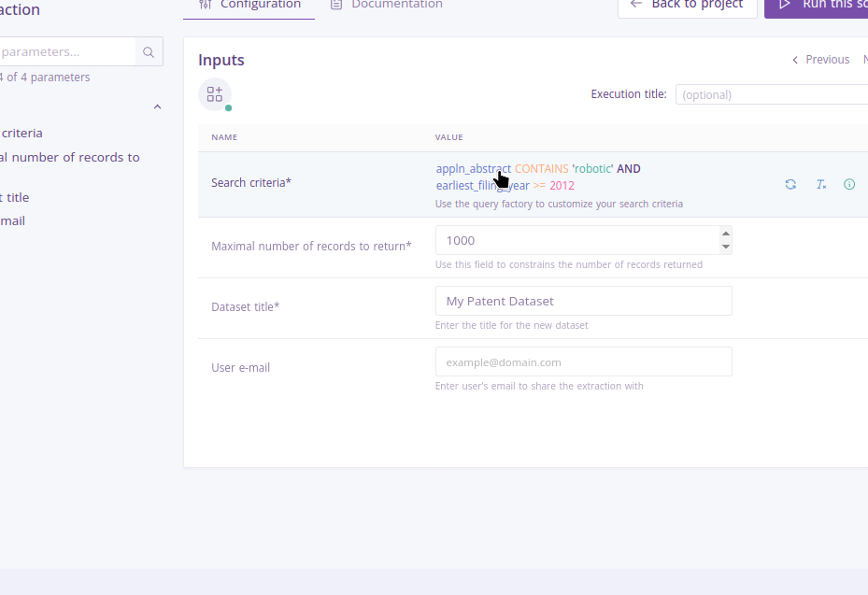Decrease records value using down stepper arrow

coord(724,246)
